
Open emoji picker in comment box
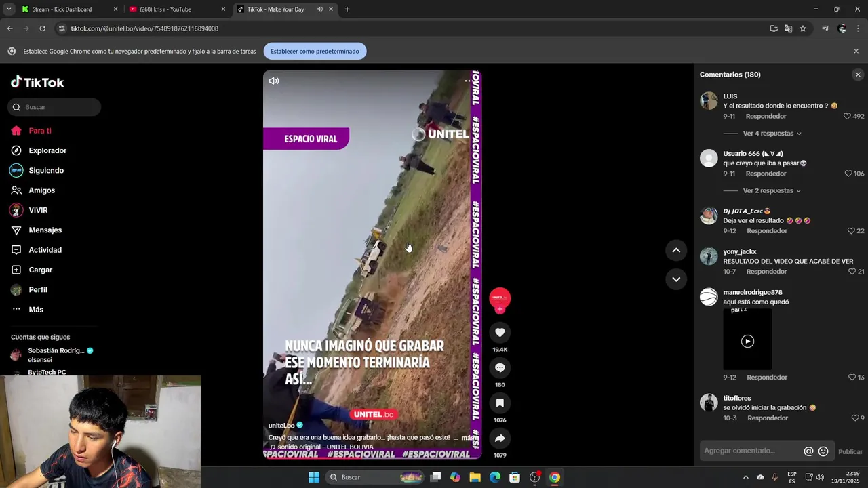(x=823, y=451)
